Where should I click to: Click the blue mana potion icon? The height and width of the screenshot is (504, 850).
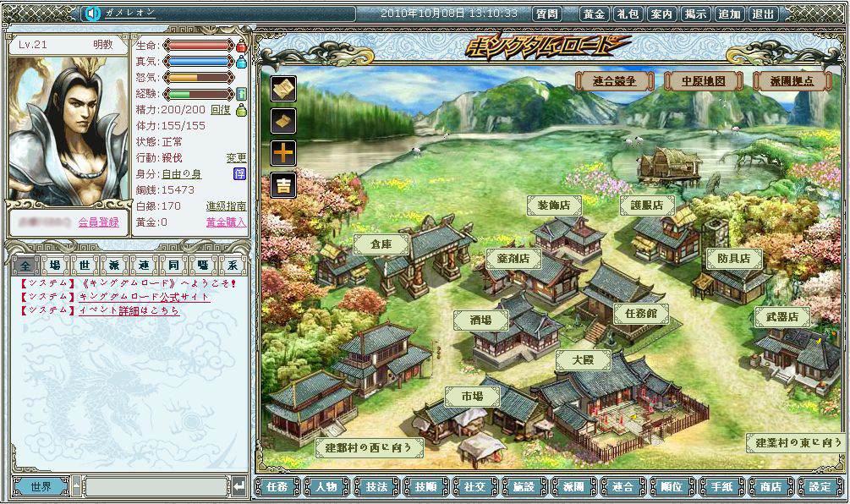[x=241, y=62]
